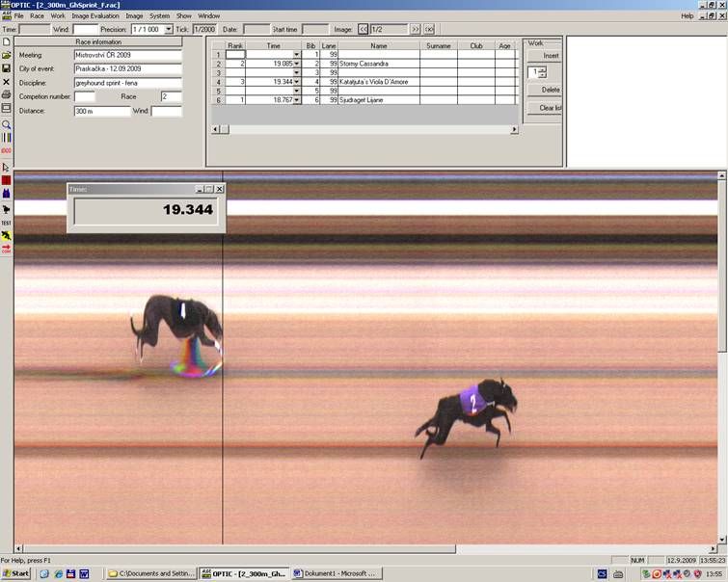Select the Katatjuta's Viola D'Amore cell
728x582 pixels.
379,82
